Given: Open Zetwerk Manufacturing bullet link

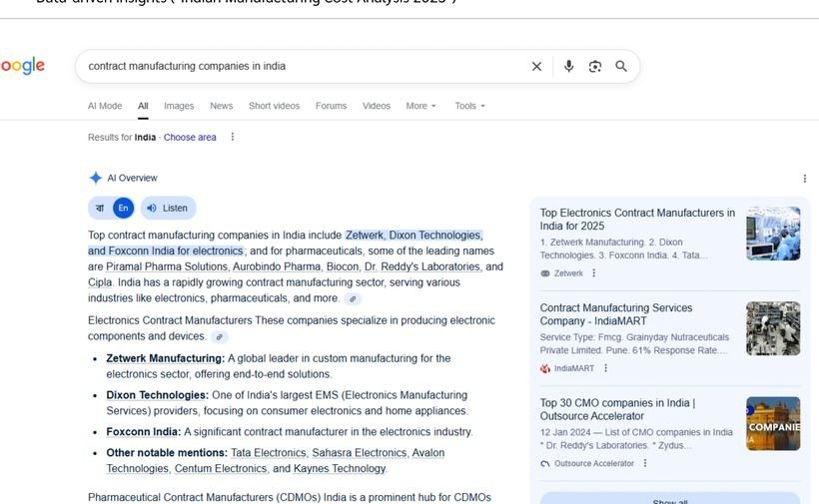Looking at the screenshot, I should 165,358.
